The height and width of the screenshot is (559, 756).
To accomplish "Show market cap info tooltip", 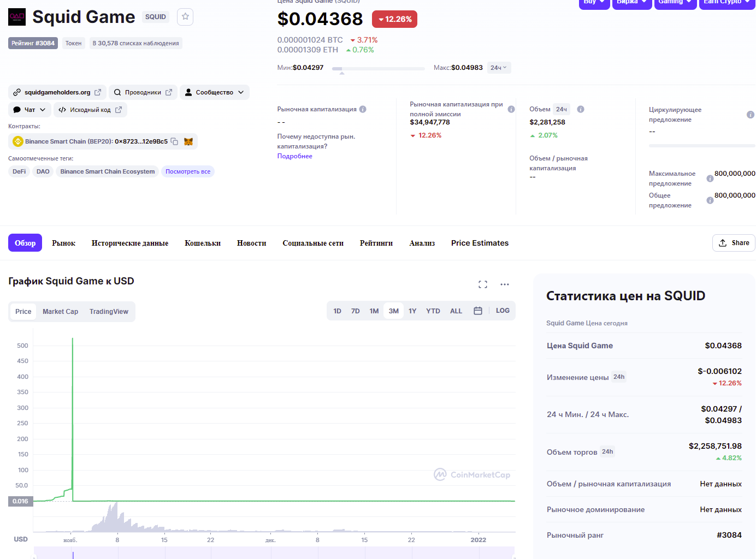I will point(363,109).
